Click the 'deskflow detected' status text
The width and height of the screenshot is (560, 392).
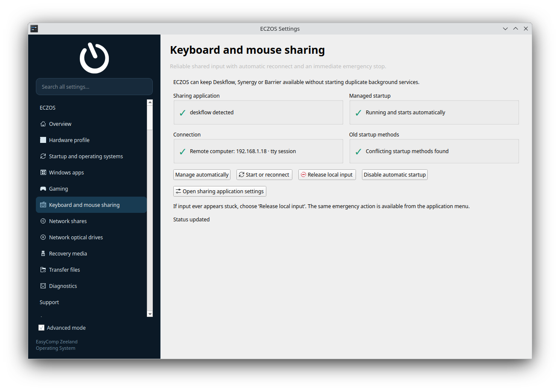pos(212,113)
